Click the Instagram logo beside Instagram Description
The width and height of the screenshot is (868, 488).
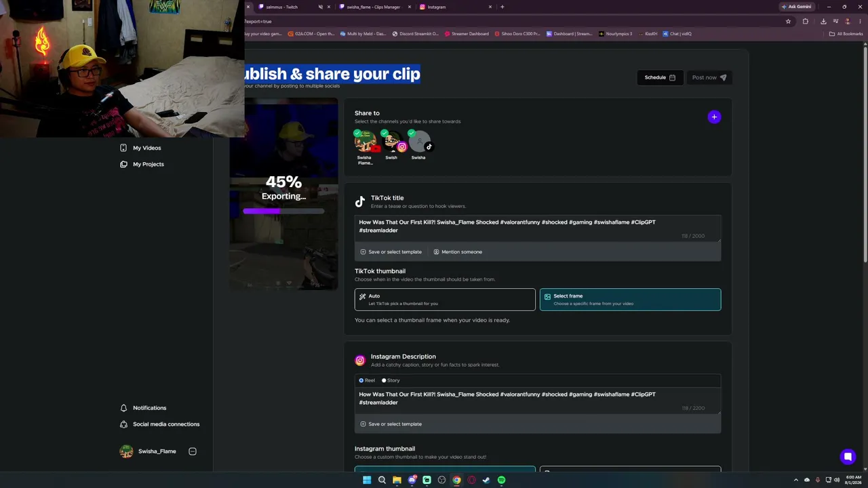(x=360, y=361)
